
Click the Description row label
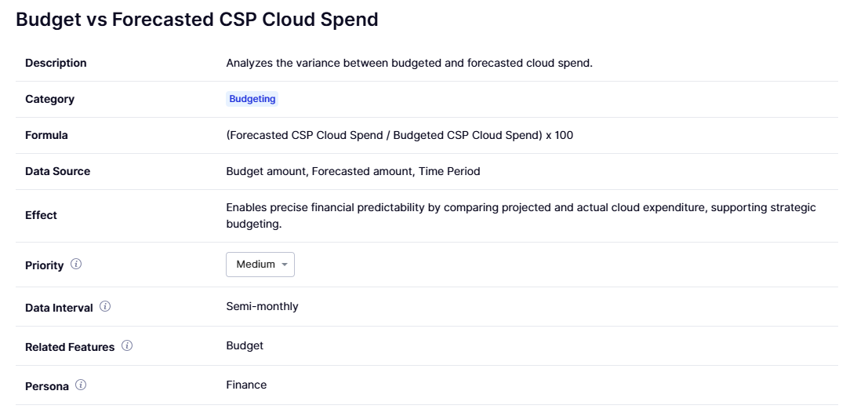[x=56, y=63]
